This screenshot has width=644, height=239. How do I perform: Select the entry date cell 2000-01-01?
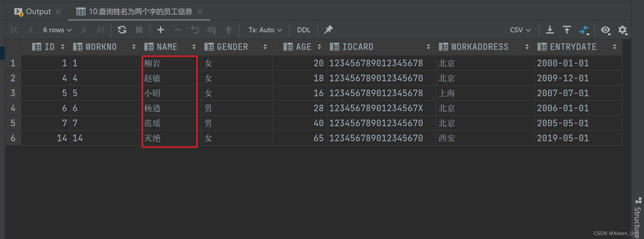[x=578, y=63]
